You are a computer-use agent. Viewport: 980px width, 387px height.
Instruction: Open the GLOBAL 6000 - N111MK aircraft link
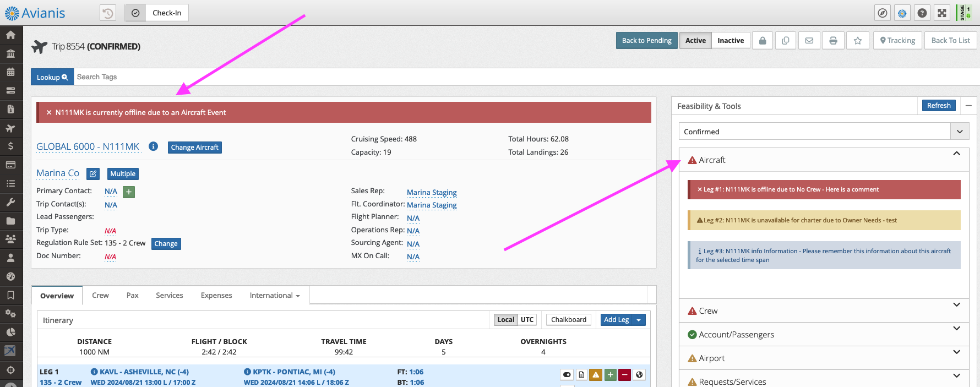88,147
